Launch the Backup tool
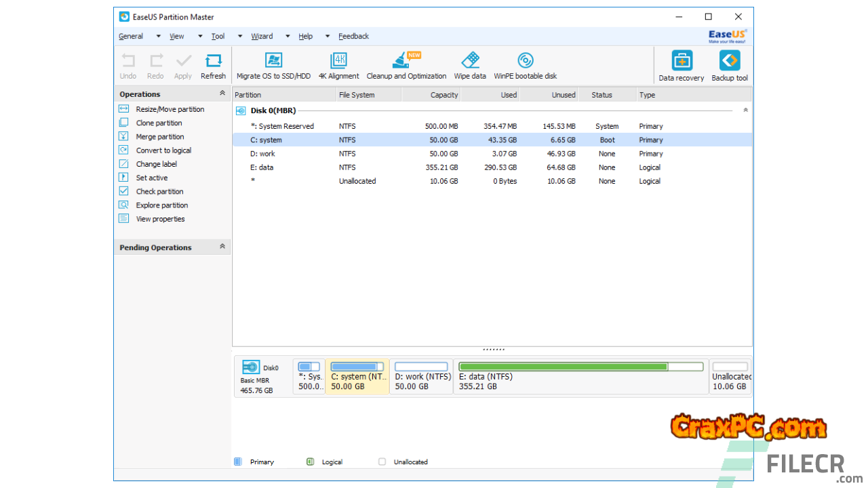The width and height of the screenshot is (868, 488). [x=730, y=62]
